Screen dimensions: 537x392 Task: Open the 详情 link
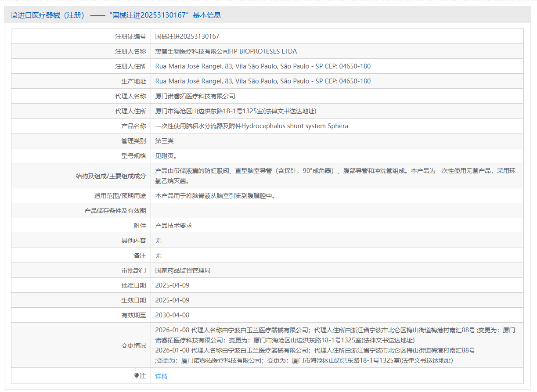162,376
